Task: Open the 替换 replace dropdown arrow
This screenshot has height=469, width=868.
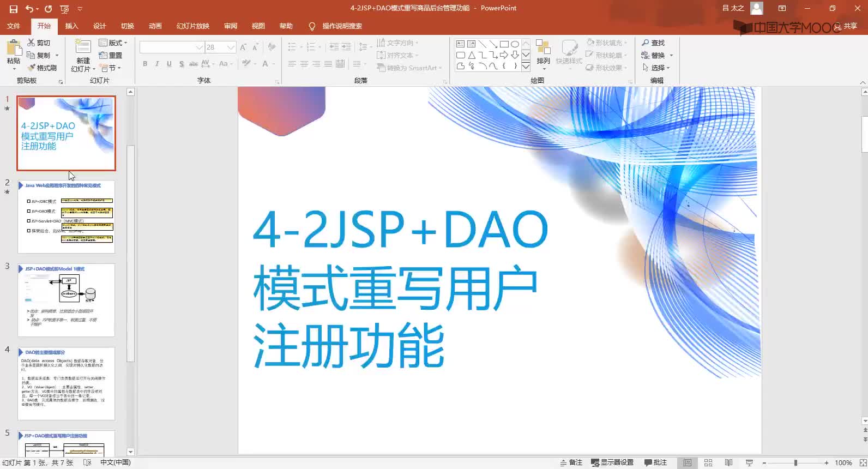Action: click(671, 55)
